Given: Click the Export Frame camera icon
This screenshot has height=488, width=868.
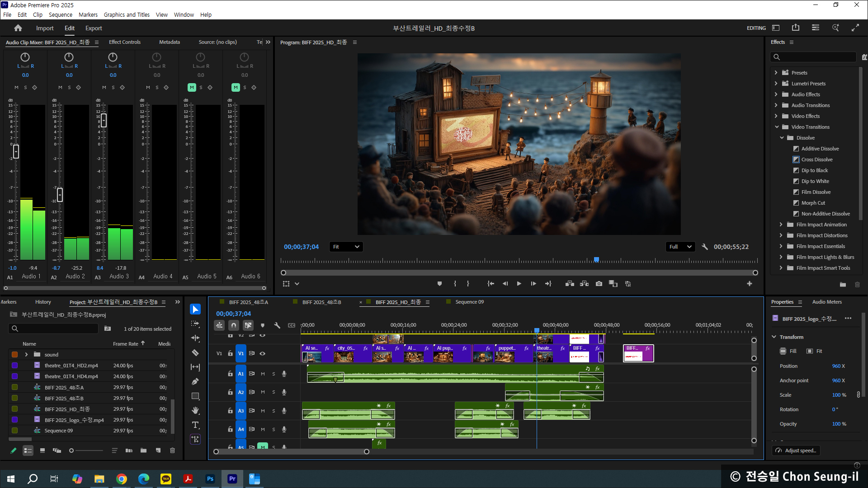Looking at the screenshot, I should pos(599,284).
